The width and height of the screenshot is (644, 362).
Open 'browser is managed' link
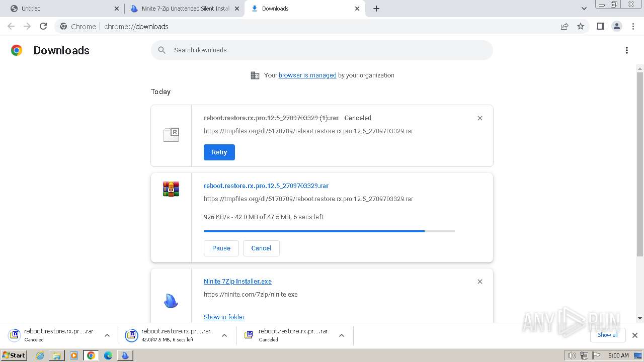307,75
